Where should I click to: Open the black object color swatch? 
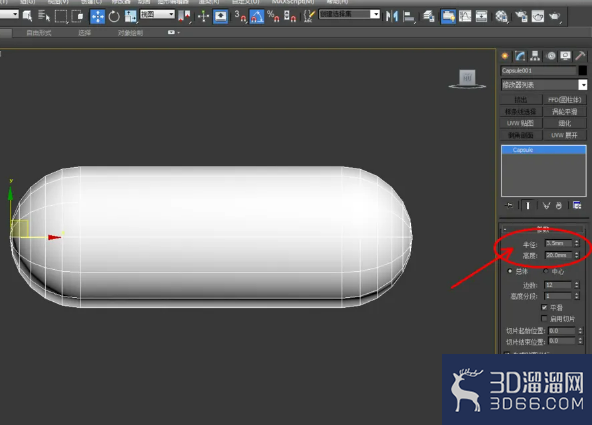tap(583, 70)
